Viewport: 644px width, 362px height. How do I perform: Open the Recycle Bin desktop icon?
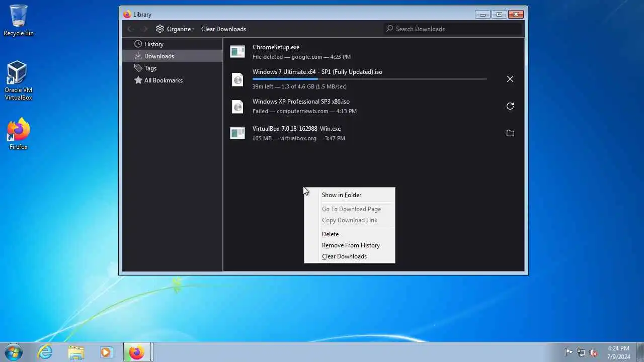[19, 20]
